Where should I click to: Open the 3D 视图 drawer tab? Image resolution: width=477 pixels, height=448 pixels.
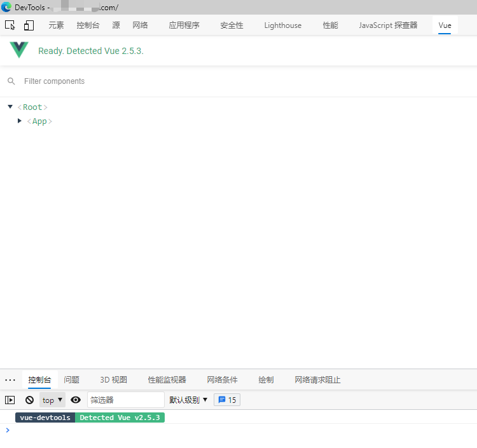pyautogui.click(x=113, y=380)
